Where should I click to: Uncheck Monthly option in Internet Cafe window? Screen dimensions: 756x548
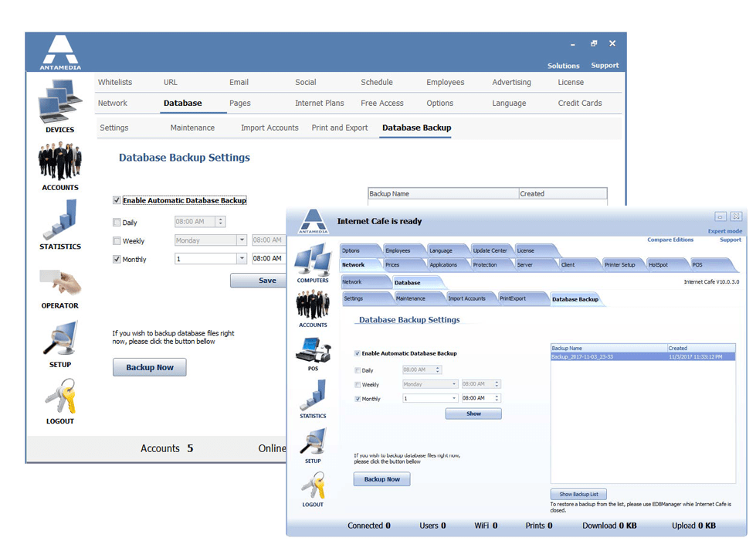click(358, 399)
